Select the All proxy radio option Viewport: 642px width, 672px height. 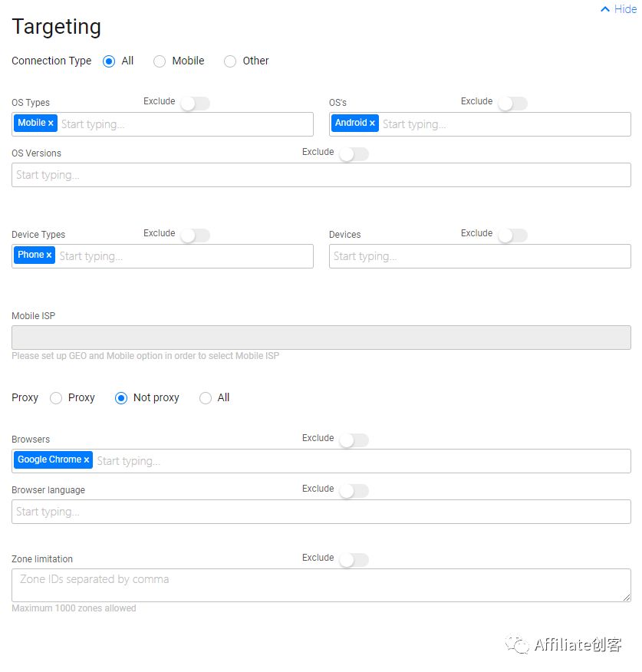pos(206,398)
